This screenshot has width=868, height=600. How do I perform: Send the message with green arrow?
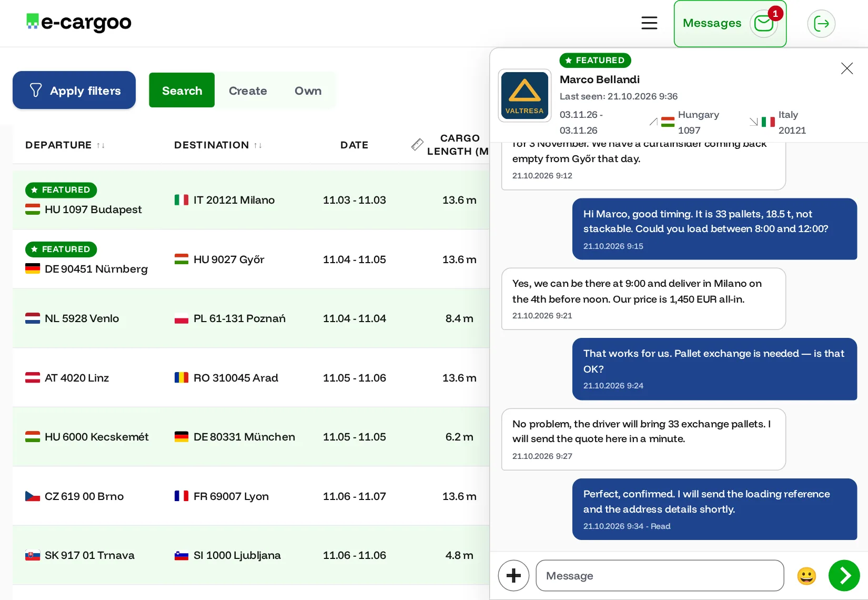point(844,575)
